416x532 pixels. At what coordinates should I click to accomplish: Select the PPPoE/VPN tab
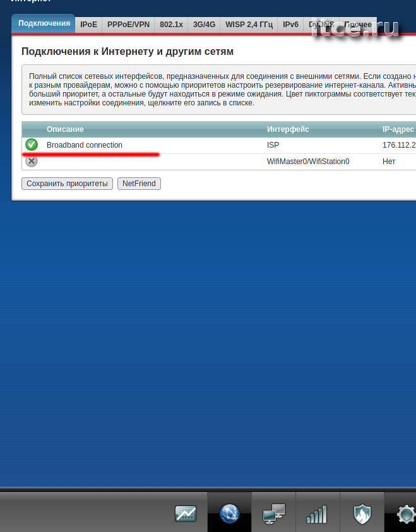pos(128,25)
